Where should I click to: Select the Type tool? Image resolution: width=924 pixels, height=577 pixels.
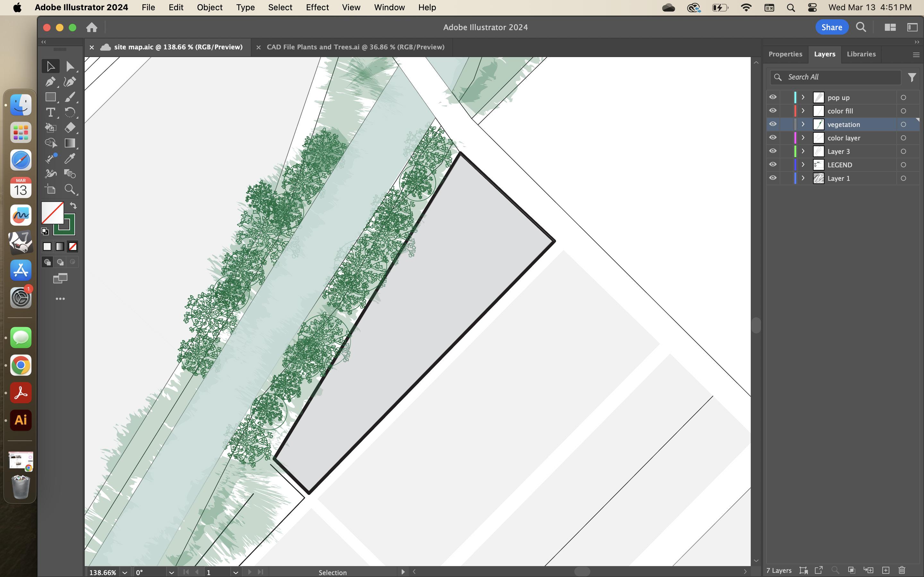(50, 112)
